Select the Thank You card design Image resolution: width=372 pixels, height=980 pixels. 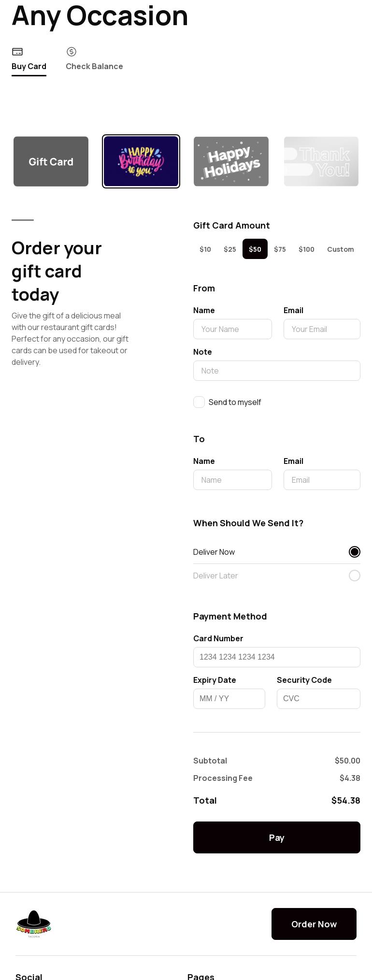(x=321, y=161)
